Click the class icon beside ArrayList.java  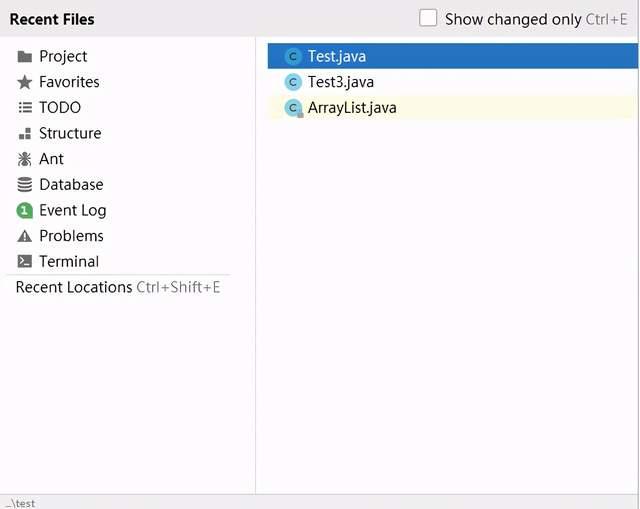293,108
